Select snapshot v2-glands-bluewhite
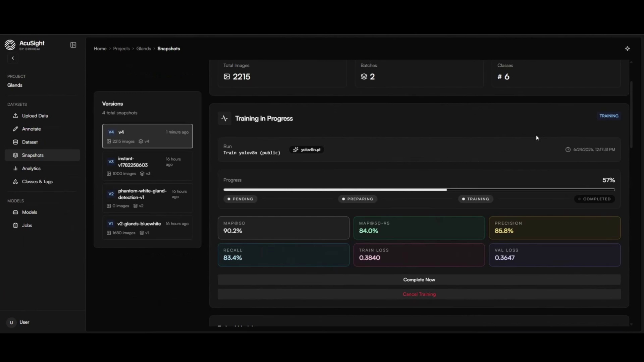Screen dimensions: 644x362 coord(148,228)
